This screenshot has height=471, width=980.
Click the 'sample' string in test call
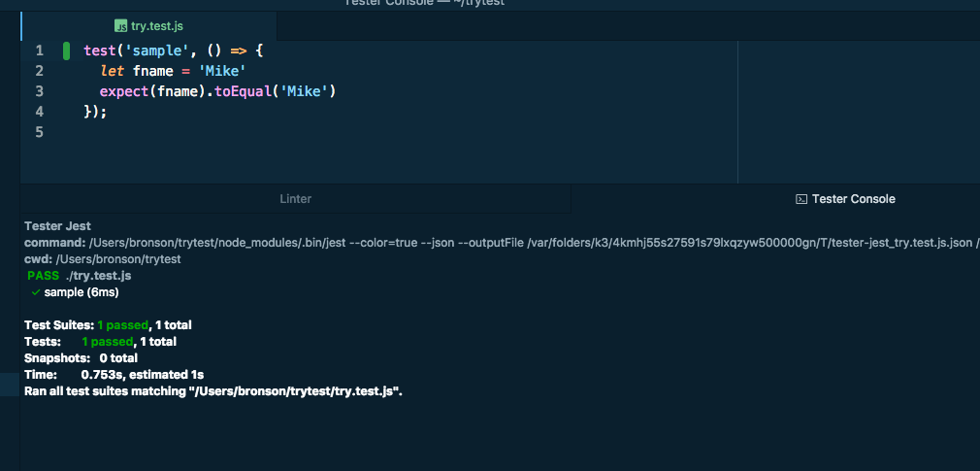[x=157, y=50]
